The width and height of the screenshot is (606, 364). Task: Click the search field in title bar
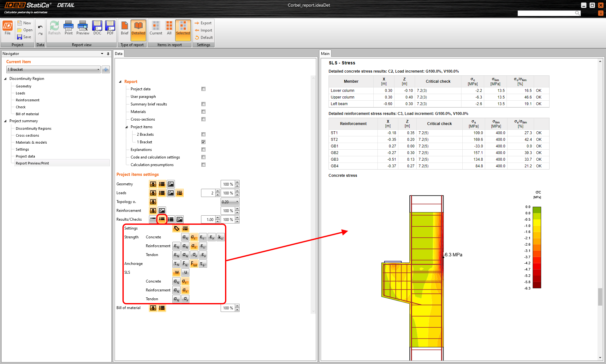[546, 13]
